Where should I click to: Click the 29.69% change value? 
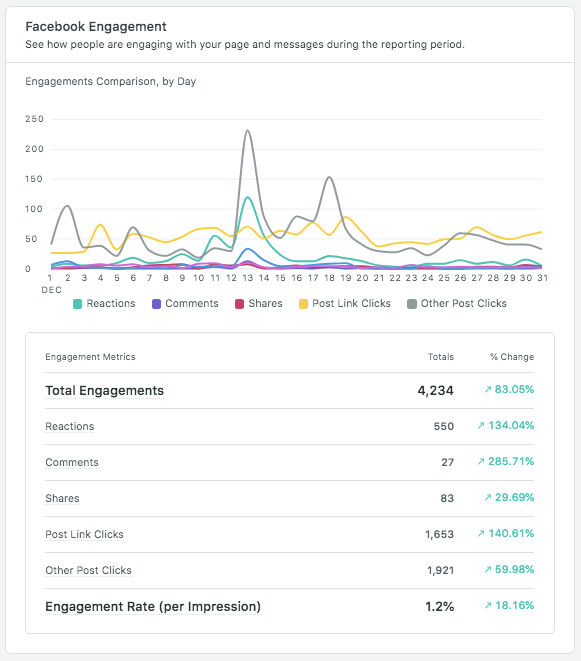click(514, 497)
